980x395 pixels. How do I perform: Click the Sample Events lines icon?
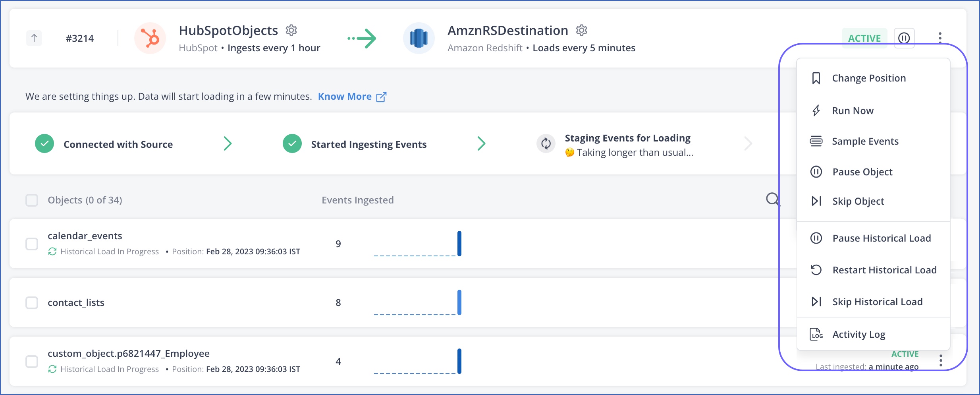pyautogui.click(x=816, y=141)
